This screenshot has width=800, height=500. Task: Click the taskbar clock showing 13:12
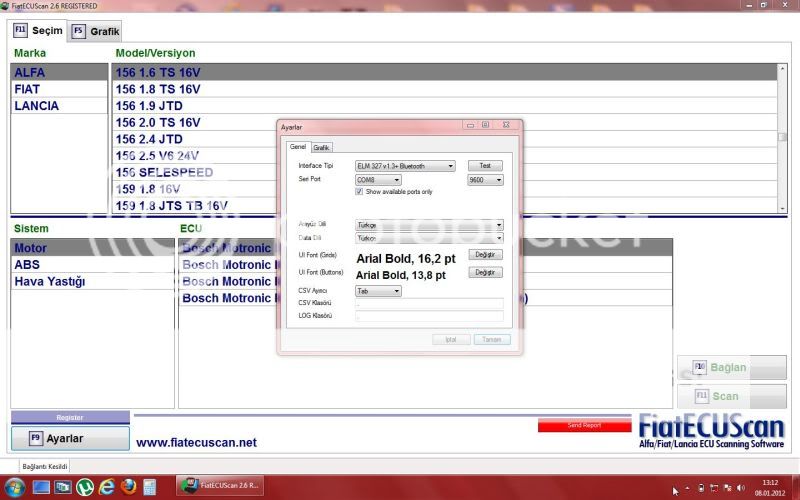tap(770, 488)
